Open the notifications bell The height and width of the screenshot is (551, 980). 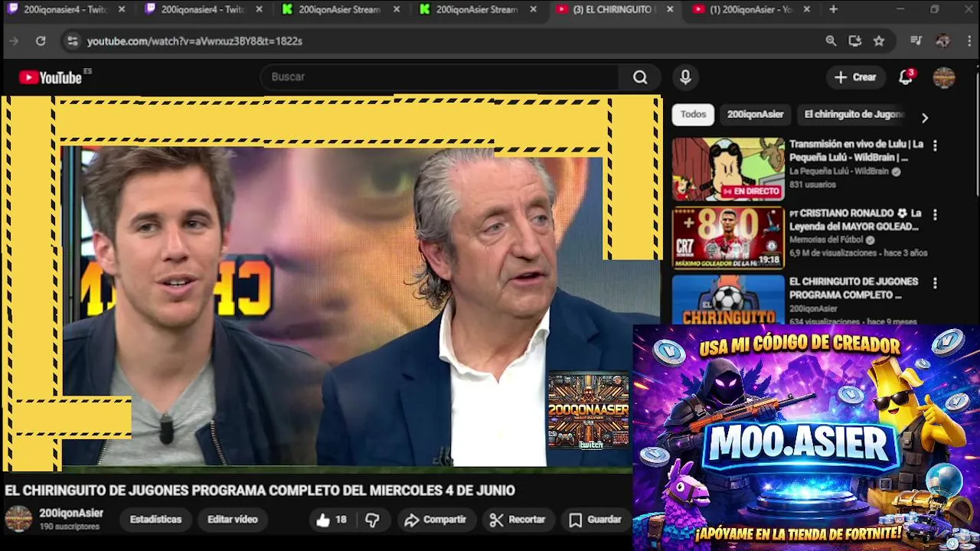click(x=906, y=77)
